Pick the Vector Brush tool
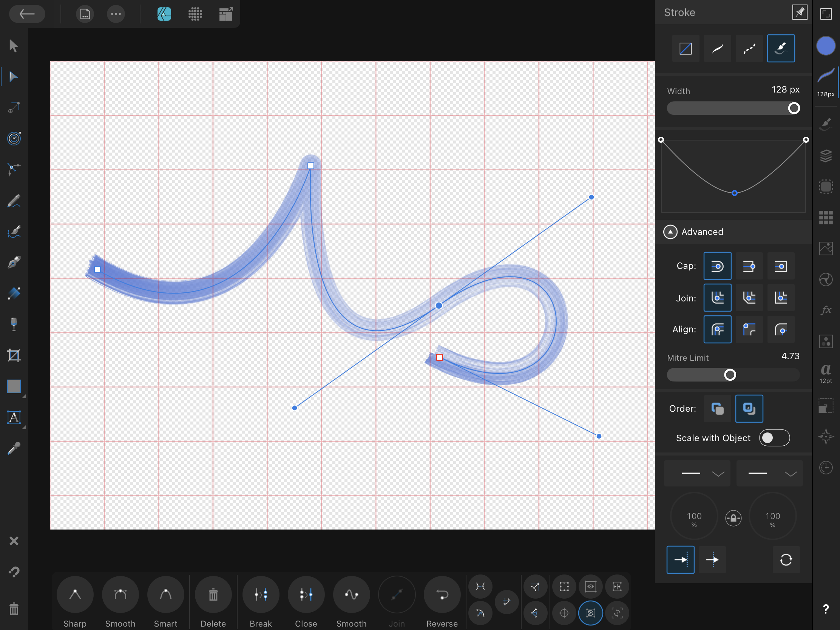Image resolution: width=840 pixels, height=630 pixels. click(x=14, y=231)
